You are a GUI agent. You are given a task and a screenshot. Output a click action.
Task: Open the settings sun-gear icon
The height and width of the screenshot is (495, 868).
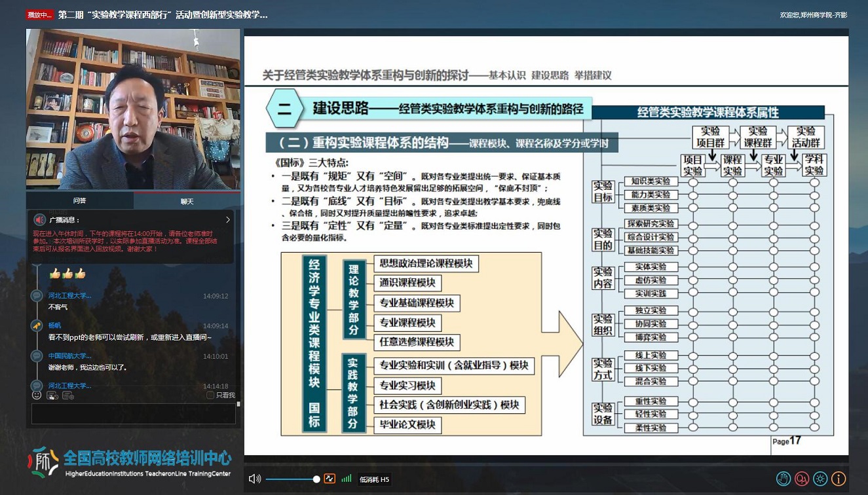[x=820, y=479]
